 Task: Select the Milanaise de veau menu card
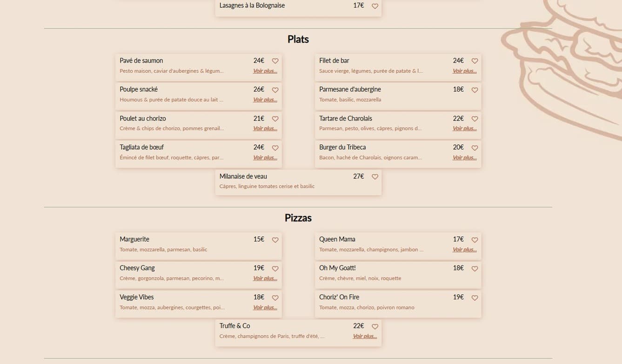tap(298, 182)
